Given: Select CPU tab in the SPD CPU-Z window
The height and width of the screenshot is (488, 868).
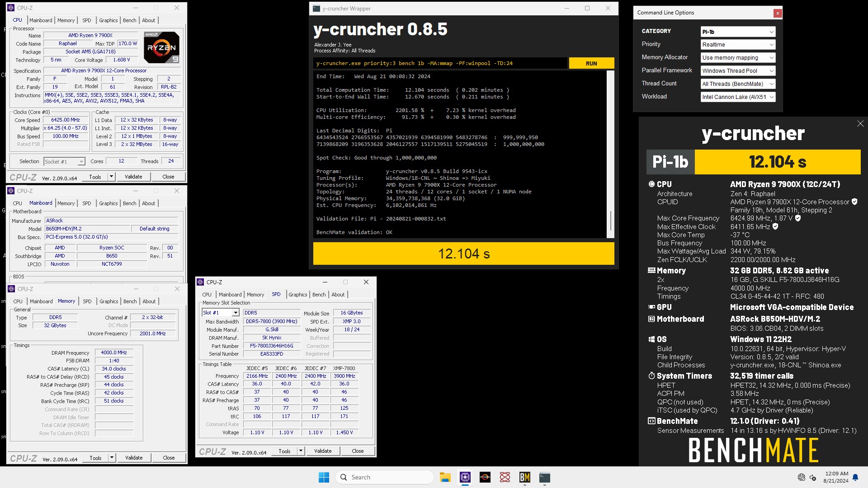Looking at the screenshot, I should (207, 295).
